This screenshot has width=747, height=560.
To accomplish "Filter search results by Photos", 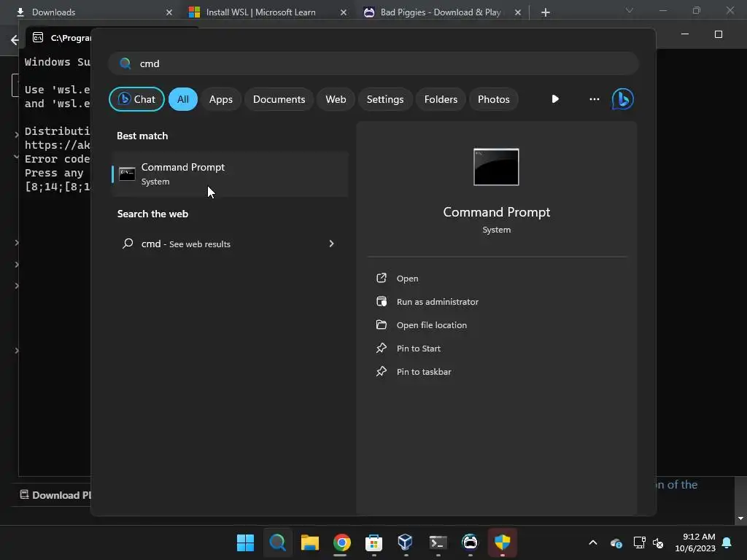I will point(494,99).
